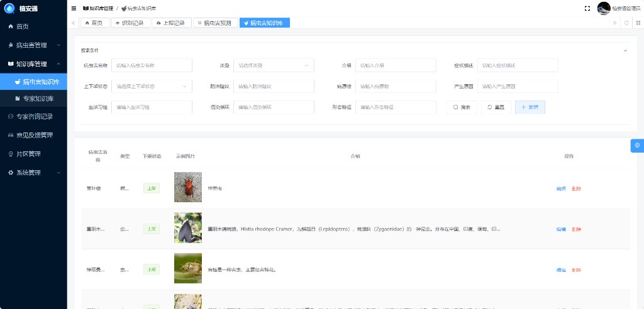Viewport: 644px width, 309px height.
Task: Click the refresh tab icon
Action: [x=626, y=23]
